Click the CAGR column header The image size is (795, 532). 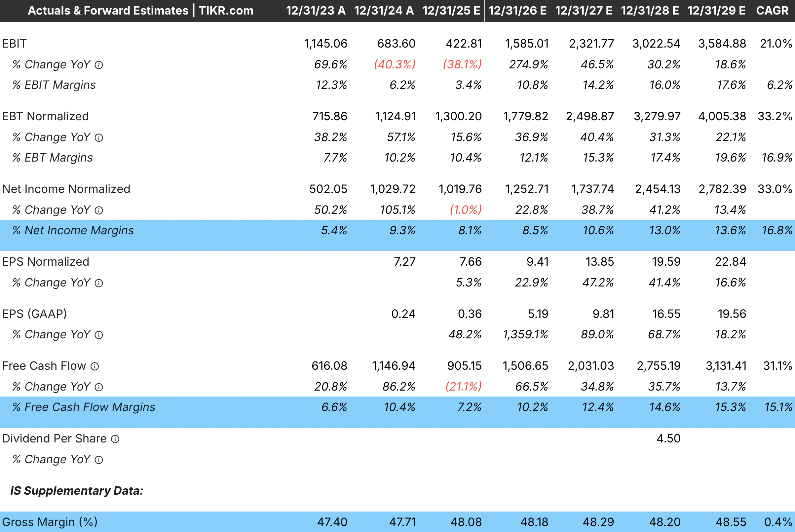[x=772, y=11]
